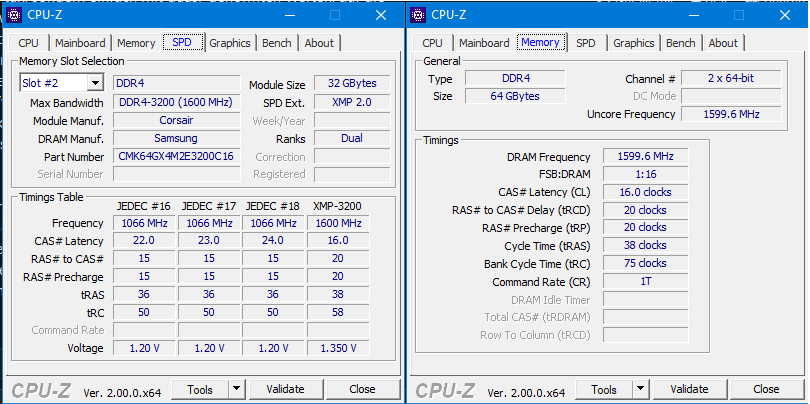Click Uncore Frequency value 1599.6 MHz
This screenshot has height=404, width=810.
coord(730,114)
